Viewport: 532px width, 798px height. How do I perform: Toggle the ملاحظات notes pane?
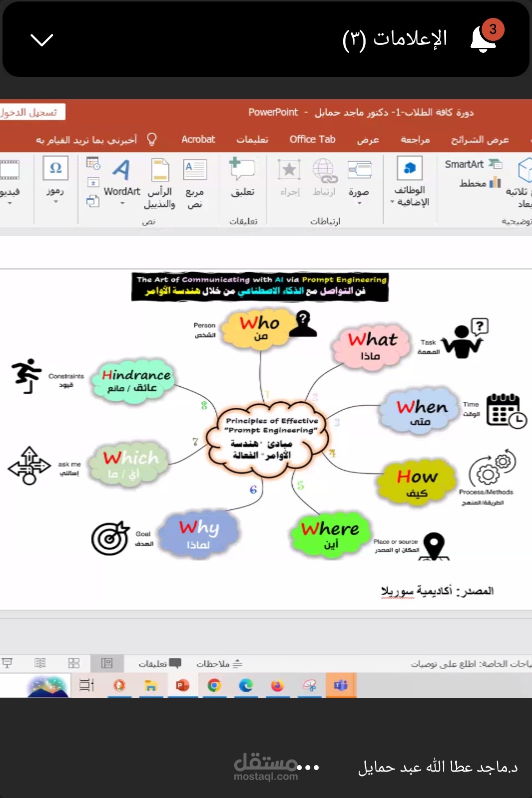click(x=219, y=663)
